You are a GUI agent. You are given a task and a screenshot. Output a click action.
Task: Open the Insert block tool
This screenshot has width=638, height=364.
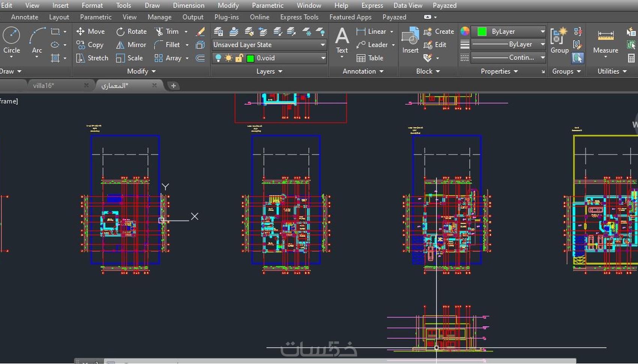point(410,37)
